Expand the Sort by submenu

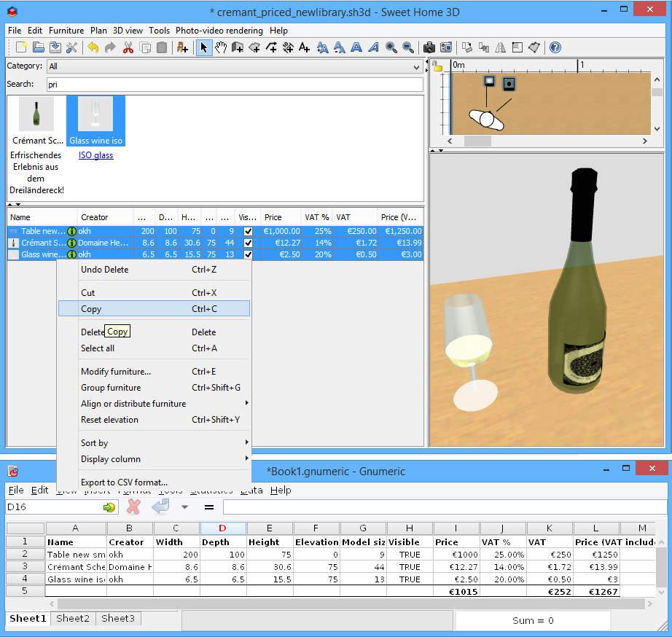tap(154, 443)
